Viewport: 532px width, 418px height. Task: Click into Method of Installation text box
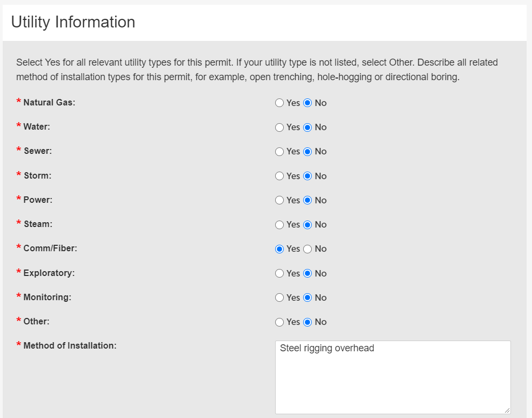click(x=393, y=377)
